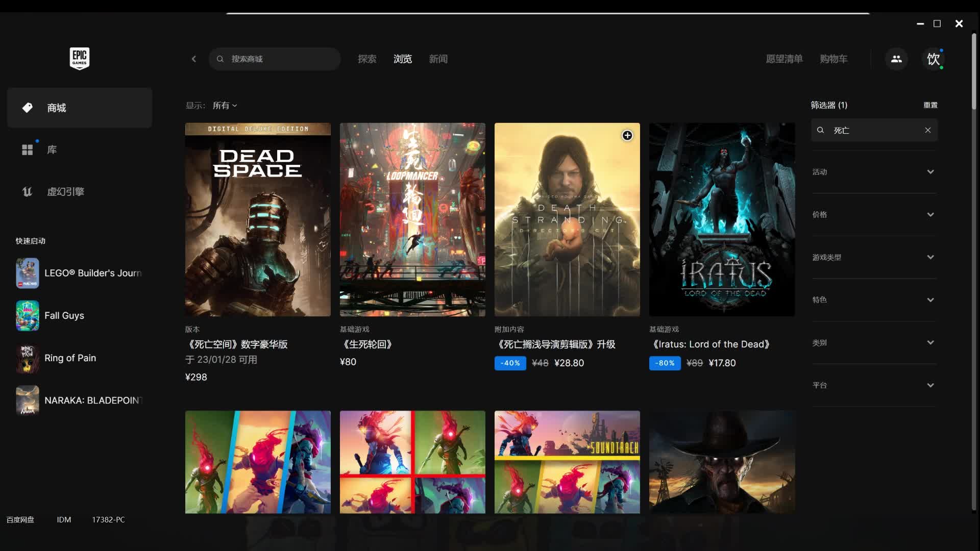Click the 重置 button to reset filters

pyautogui.click(x=931, y=105)
